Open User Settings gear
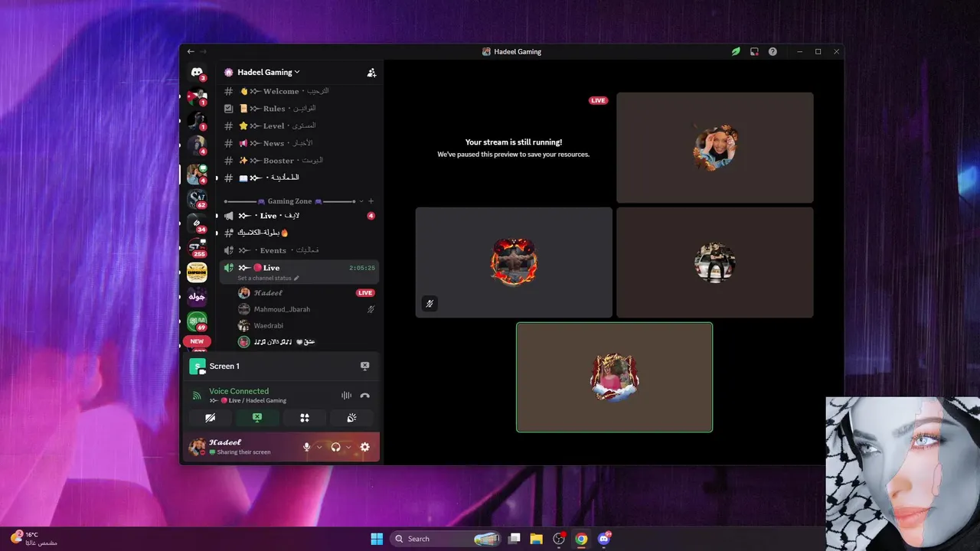This screenshot has height=551, width=980. pyautogui.click(x=365, y=447)
